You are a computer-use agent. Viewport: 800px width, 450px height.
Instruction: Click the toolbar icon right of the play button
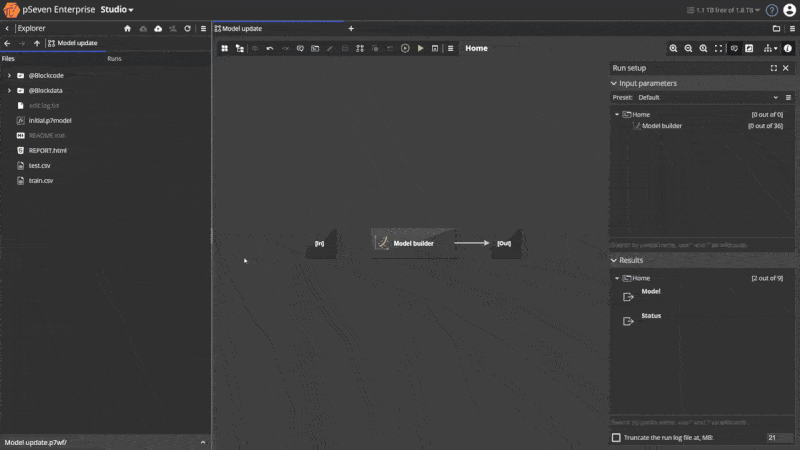pos(435,48)
